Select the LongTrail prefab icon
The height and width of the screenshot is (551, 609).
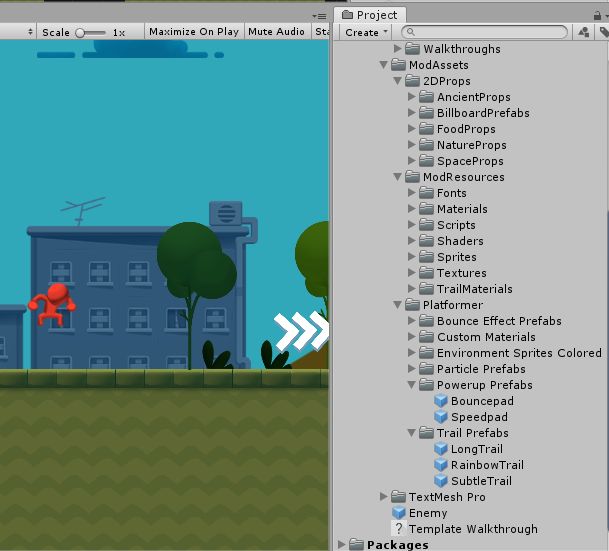[x=441, y=449]
